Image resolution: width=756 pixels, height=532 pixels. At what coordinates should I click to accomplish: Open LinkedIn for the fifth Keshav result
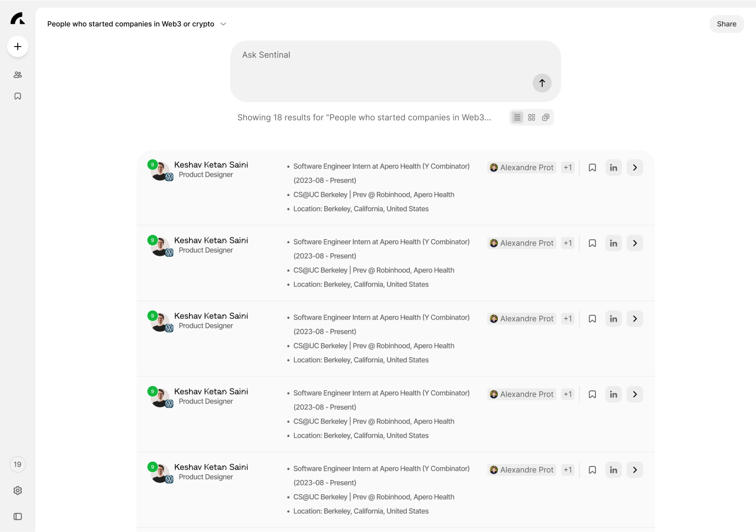click(614, 470)
